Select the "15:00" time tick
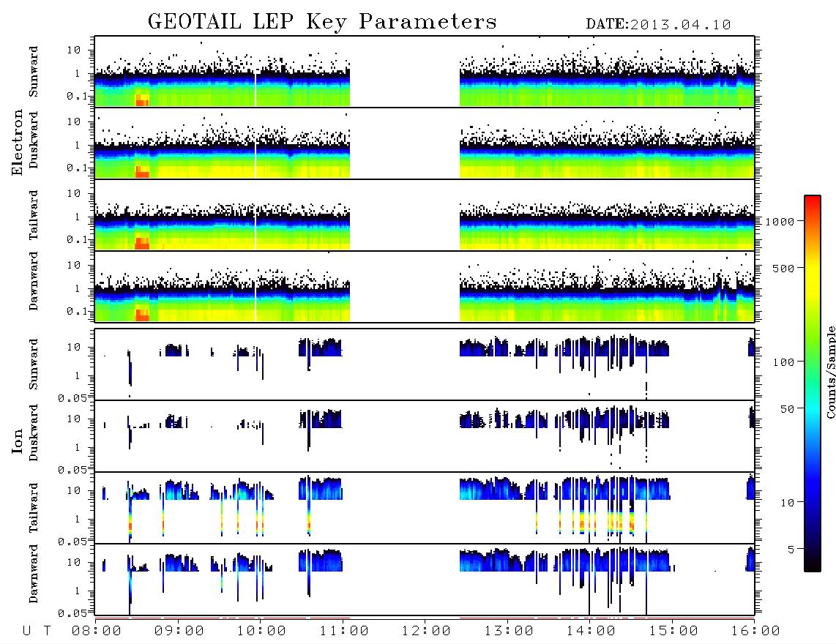This screenshot has height=644, width=836. (673, 632)
